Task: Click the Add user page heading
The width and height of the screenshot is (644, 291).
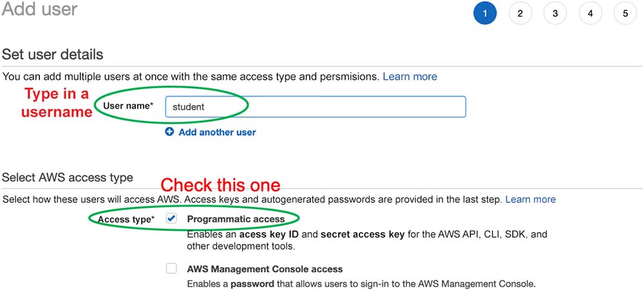Action: tap(40, 10)
